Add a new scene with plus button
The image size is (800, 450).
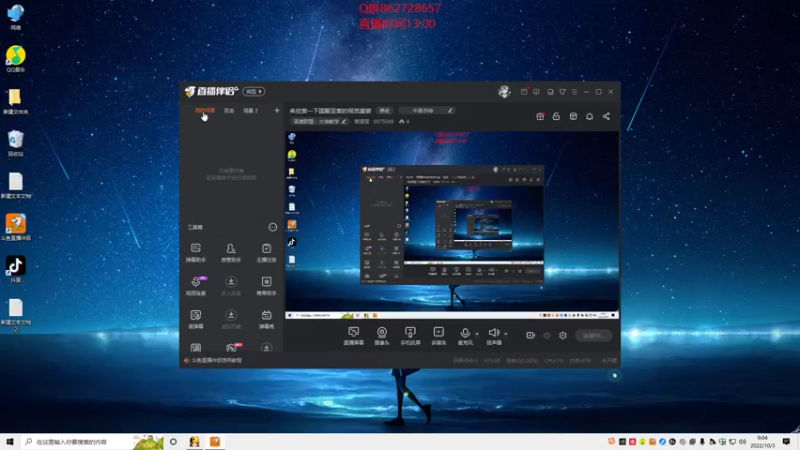coord(277,110)
